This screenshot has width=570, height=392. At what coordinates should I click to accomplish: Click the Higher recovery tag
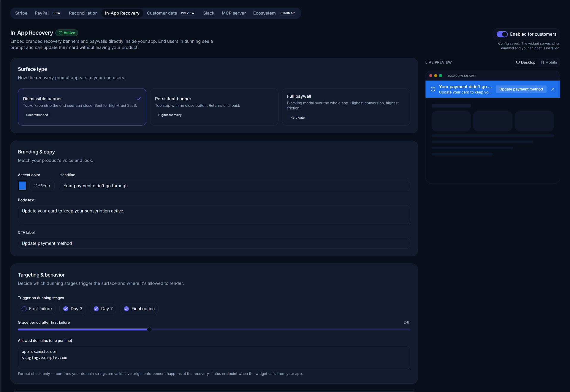(170, 115)
